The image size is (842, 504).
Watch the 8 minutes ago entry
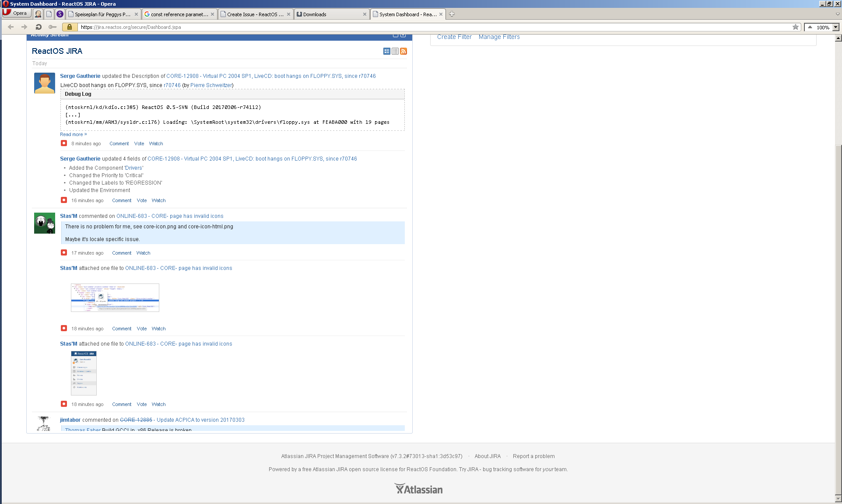click(156, 143)
